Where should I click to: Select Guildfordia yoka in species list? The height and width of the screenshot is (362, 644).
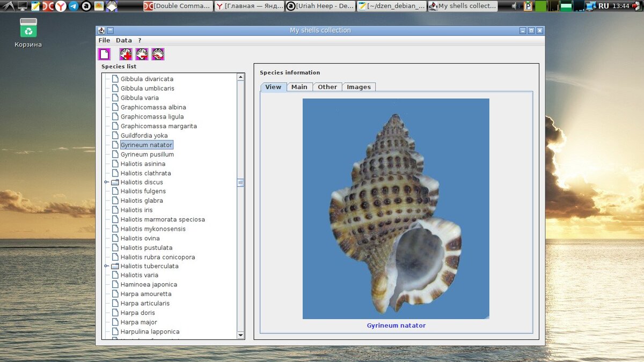[144, 136]
